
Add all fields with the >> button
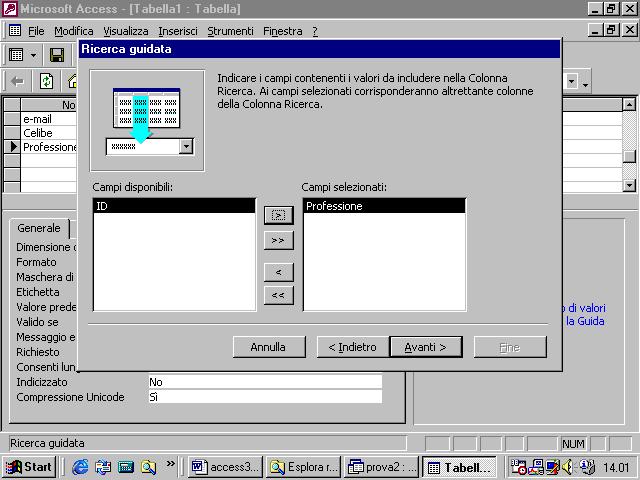coord(279,240)
